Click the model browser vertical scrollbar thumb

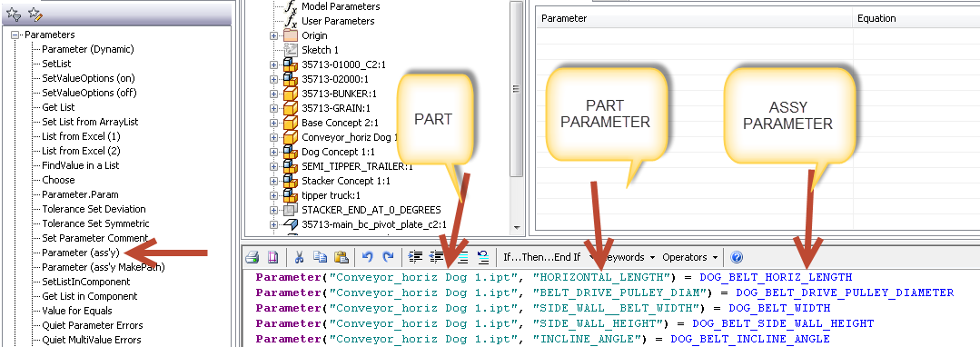click(x=516, y=89)
